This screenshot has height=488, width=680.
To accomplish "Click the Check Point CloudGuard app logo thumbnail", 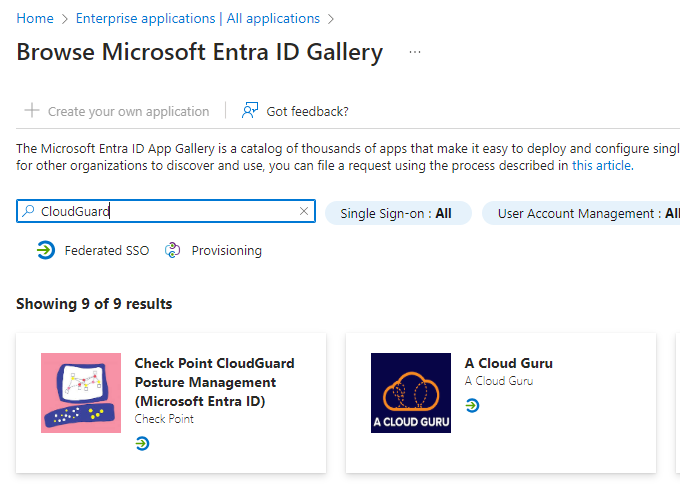I will click(81, 393).
